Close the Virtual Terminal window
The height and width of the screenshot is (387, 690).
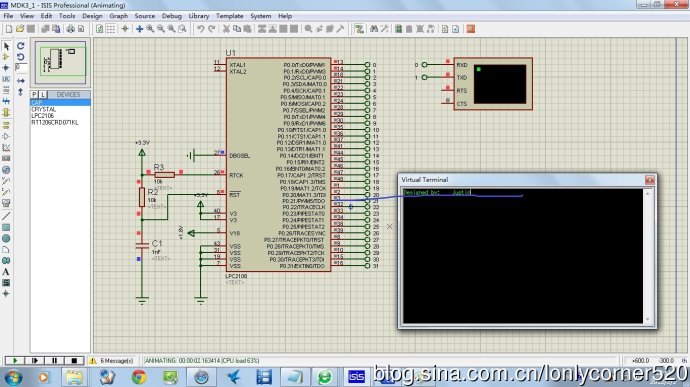pos(650,180)
